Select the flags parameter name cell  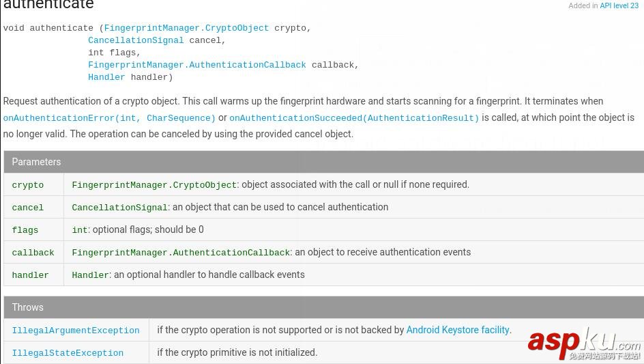[x=25, y=230]
